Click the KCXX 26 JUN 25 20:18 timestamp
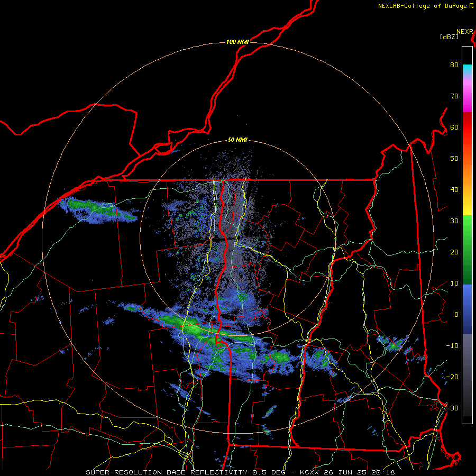476x476 pixels. (347, 472)
